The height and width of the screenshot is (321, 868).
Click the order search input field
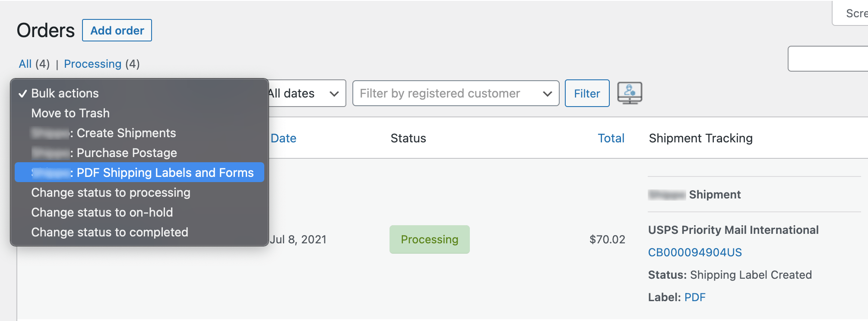(827, 59)
